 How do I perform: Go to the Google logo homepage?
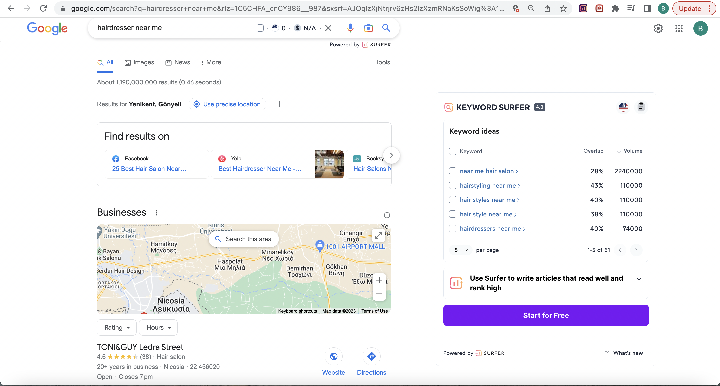47,28
